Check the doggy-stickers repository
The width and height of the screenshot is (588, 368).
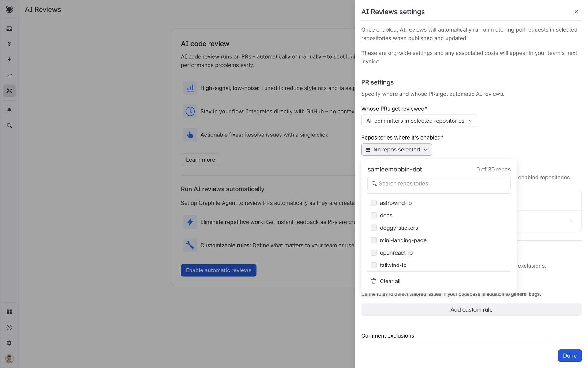tap(373, 228)
